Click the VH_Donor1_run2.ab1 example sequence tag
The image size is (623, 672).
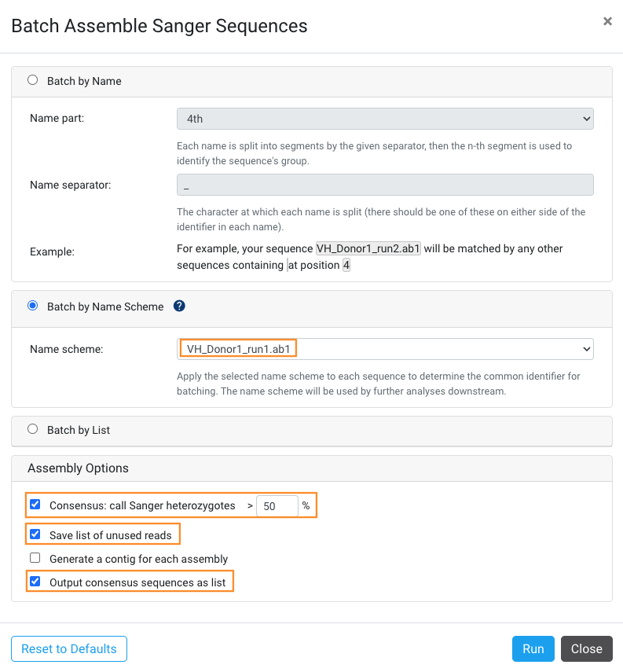pos(368,248)
